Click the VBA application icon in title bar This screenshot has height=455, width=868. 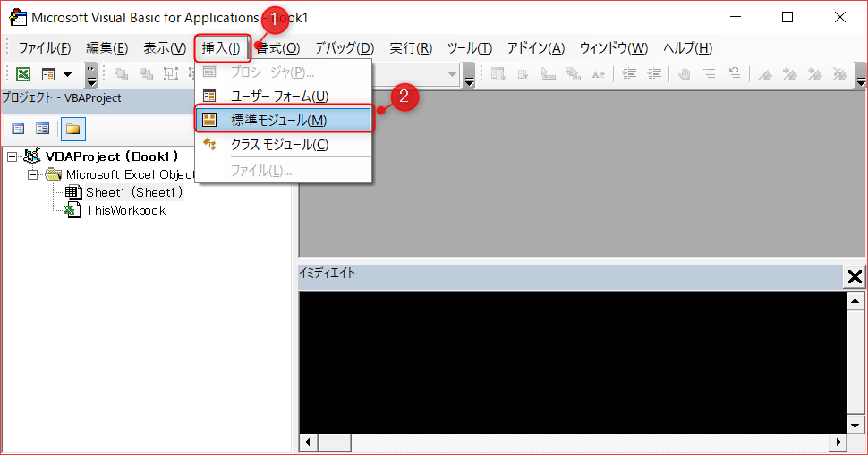tap(18, 17)
